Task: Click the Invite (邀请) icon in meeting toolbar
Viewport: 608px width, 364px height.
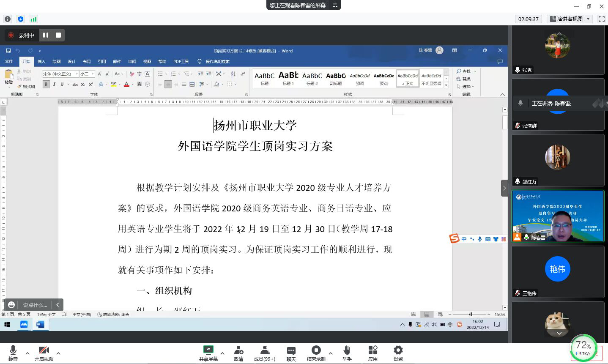Action: [x=238, y=353]
